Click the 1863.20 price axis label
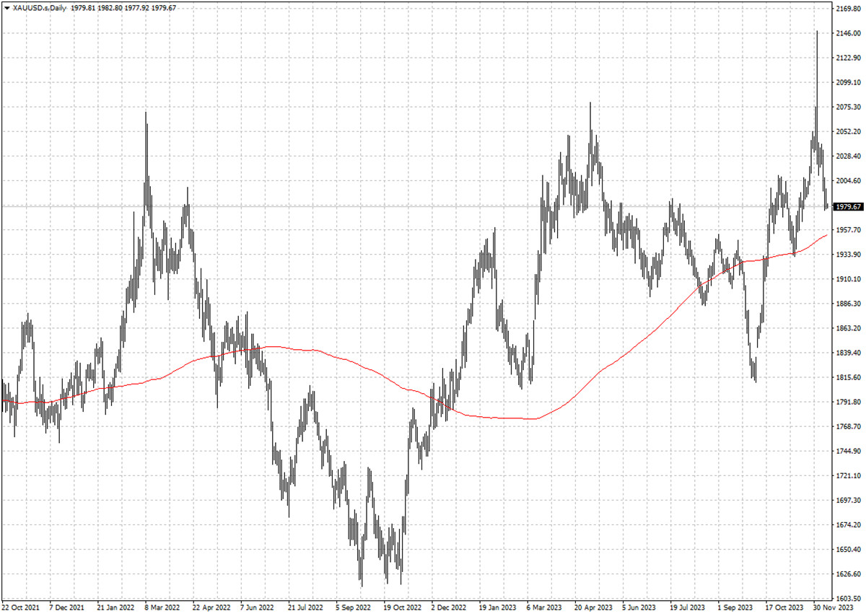 tap(847, 328)
